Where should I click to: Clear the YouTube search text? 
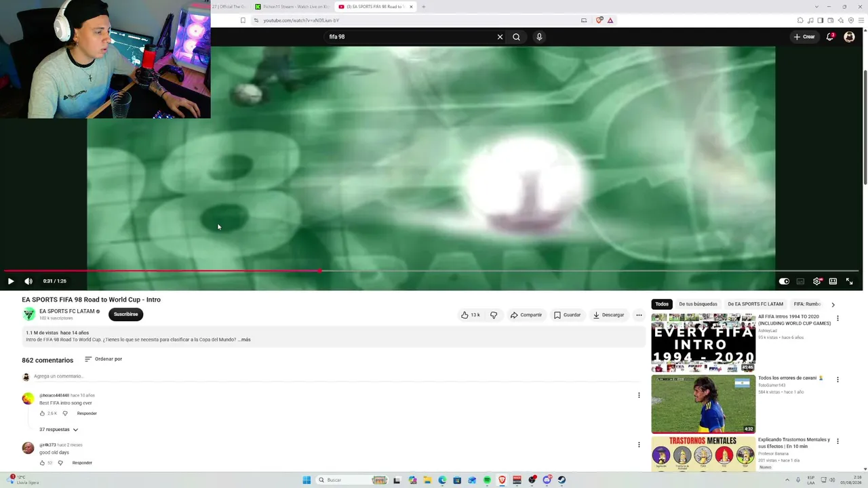coord(500,37)
